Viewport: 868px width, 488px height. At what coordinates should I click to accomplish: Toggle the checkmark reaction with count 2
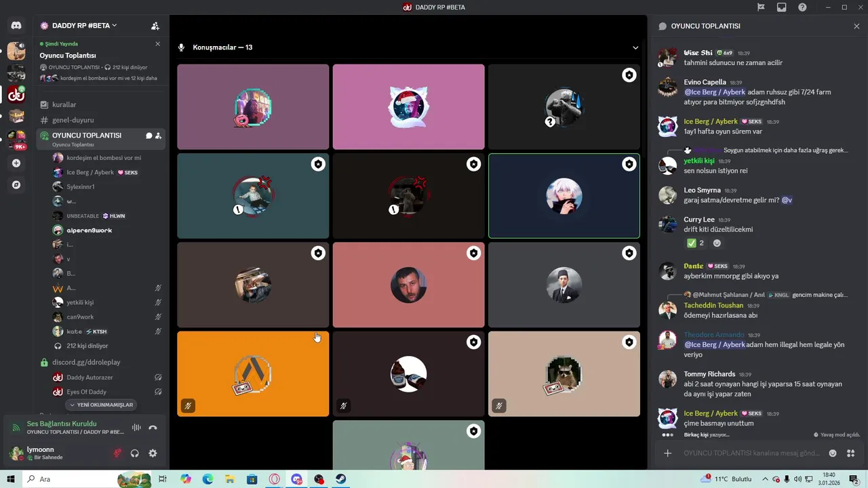point(696,243)
